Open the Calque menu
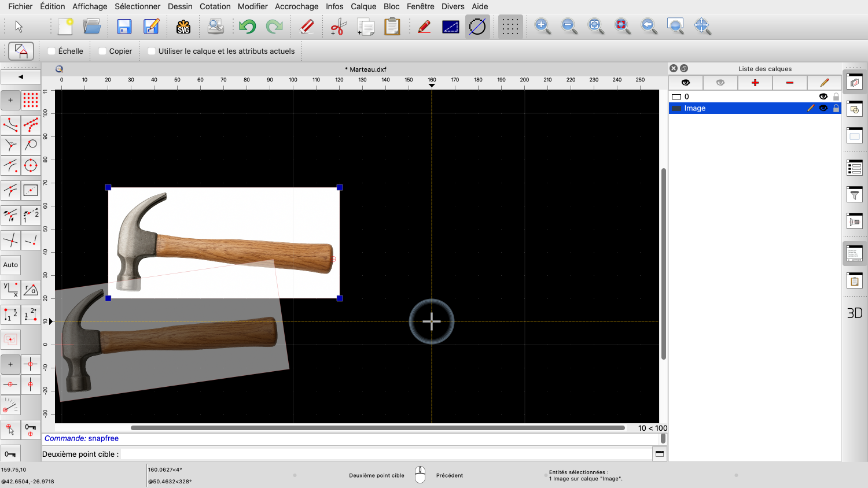The width and height of the screenshot is (868, 488). click(363, 6)
